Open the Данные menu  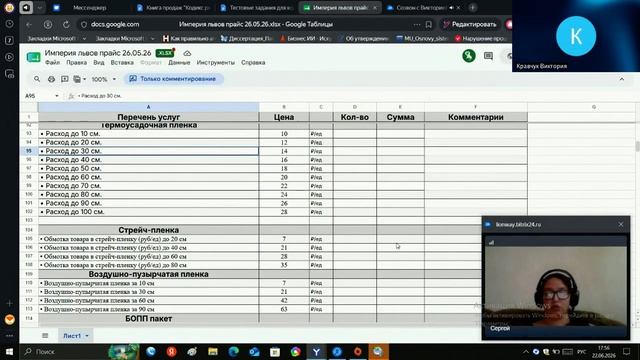tap(179, 62)
